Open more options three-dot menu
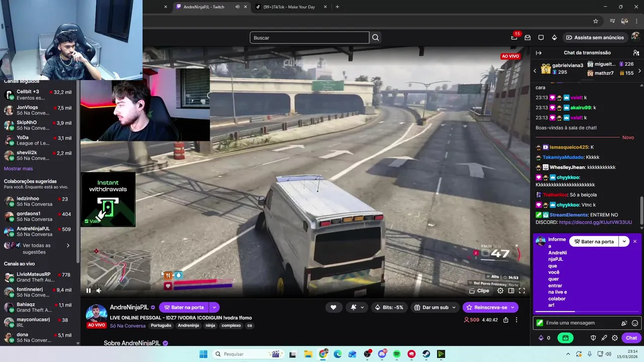644x362 pixels. (516, 320)
